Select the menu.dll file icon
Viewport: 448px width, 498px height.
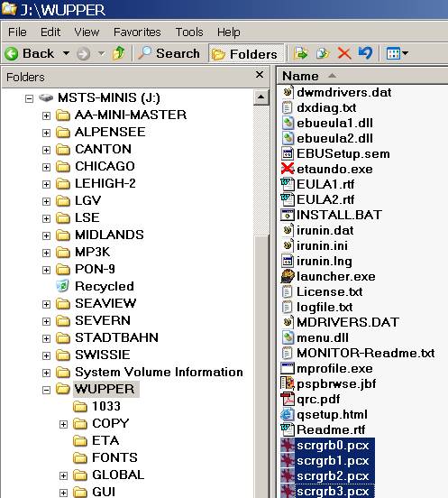tap(288, 337)
